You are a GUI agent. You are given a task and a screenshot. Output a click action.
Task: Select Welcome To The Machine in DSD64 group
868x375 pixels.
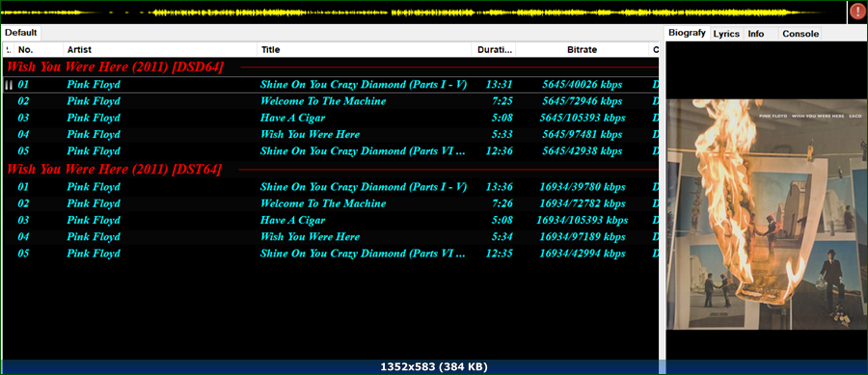click(331, 101)
